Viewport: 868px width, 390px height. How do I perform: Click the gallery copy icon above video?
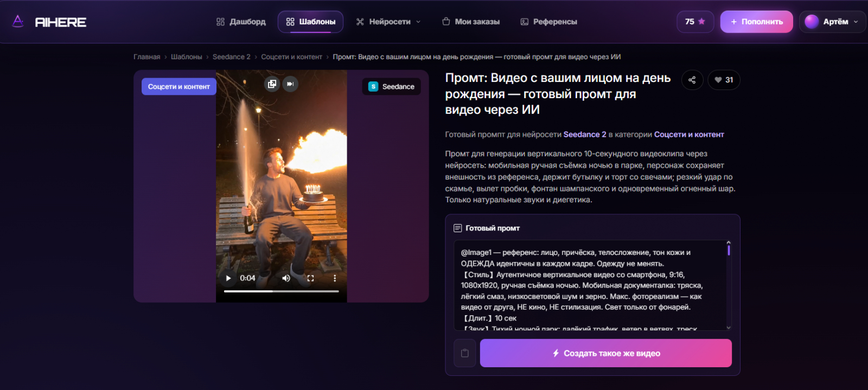[x=272, y=84]
